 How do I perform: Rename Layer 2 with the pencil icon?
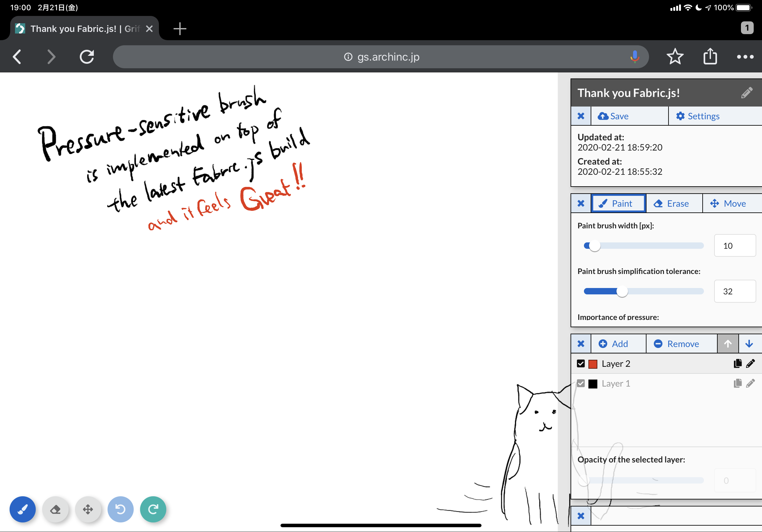click(x=751, y=364)
